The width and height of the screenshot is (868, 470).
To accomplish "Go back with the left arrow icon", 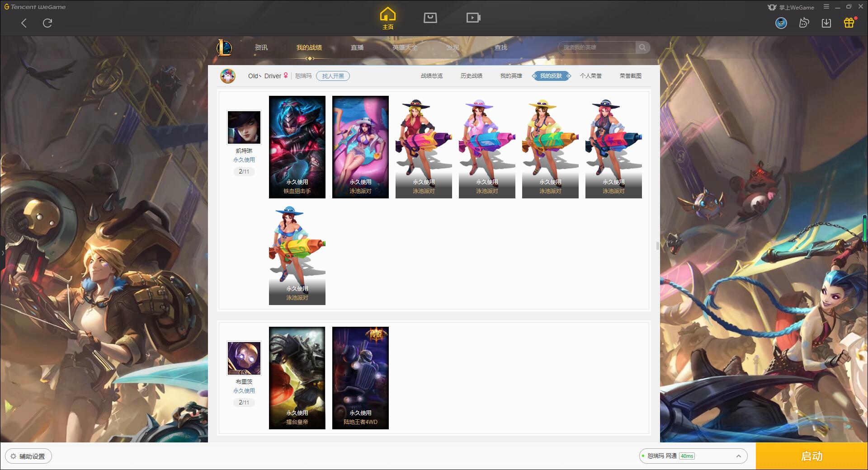I will point(24,23).
